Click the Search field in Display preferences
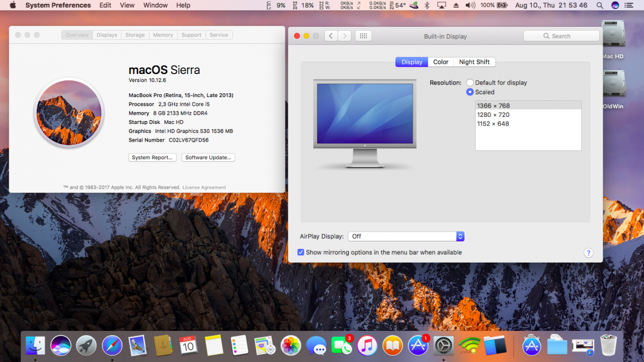This screenshot has height=362, width=644. click(561, 36)
